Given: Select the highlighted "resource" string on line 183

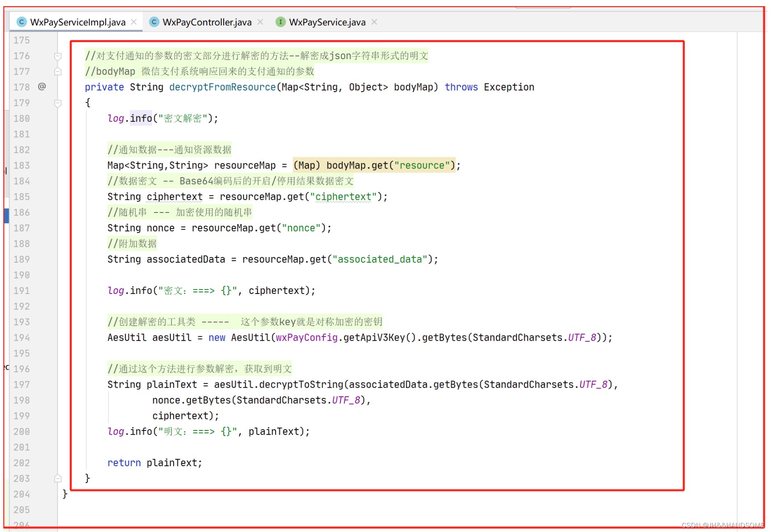Looking at the screenshot, I should pos(422,165).
